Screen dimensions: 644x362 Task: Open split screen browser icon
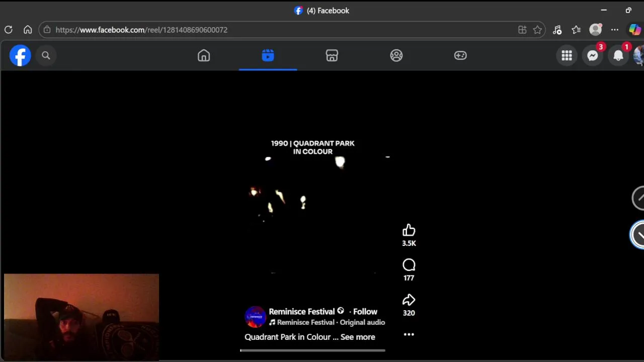coord(522,30)
